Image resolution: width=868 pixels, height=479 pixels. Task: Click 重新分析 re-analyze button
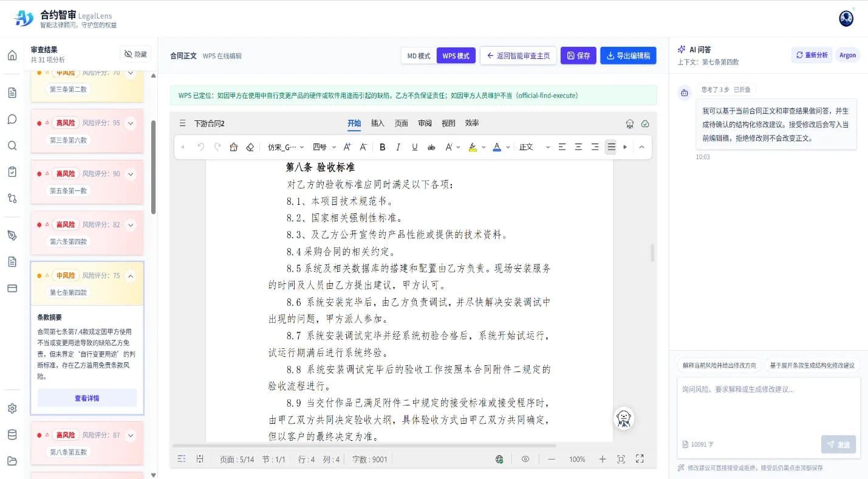tap(812, 55)
